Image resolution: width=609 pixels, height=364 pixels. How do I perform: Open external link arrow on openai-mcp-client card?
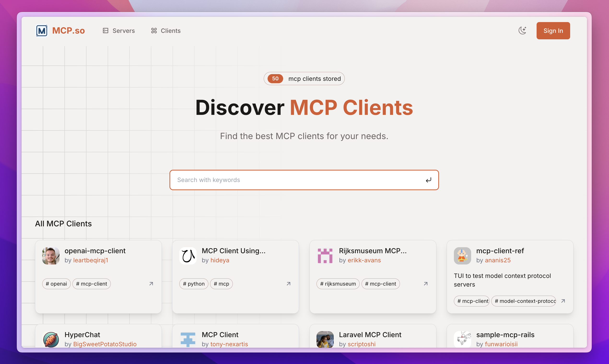151,283
